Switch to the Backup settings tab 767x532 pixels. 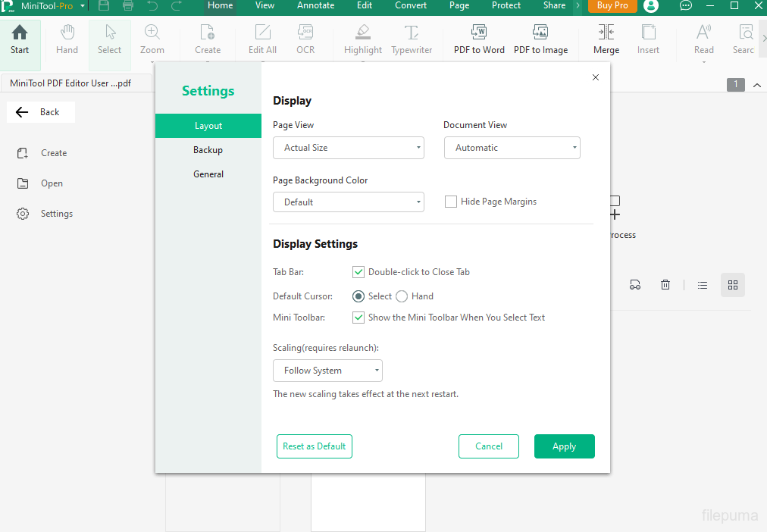tap(208, 150)
